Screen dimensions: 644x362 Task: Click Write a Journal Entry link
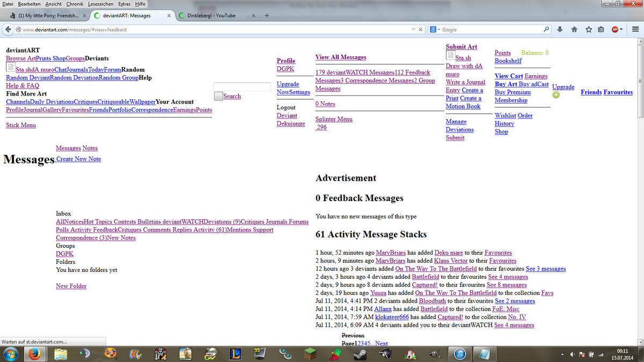pyautogui.click(x=465, y=86)
